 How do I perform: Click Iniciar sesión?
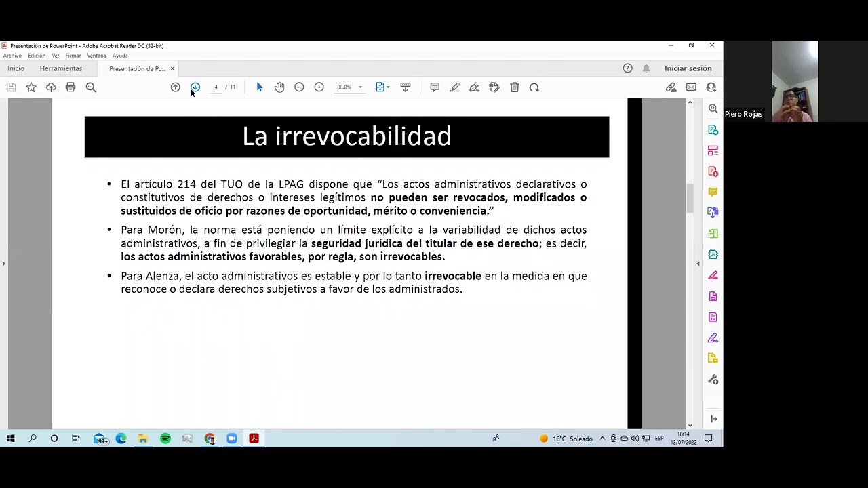pos(688,68)
